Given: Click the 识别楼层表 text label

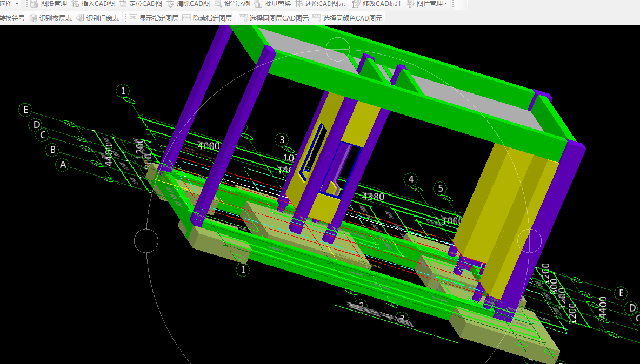Looking at the screenshot, I should (x=56, y=18).
